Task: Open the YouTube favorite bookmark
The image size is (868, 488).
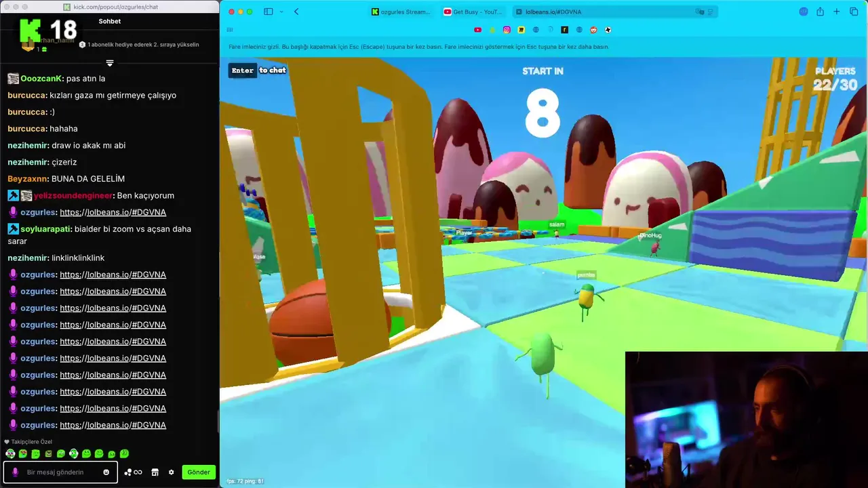Action: coord(478,30)
